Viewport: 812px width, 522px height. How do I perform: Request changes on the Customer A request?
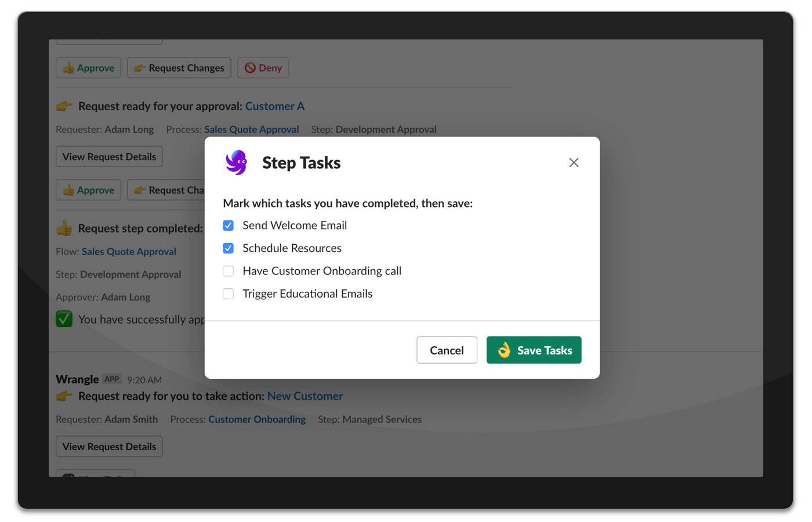(166, 190)
